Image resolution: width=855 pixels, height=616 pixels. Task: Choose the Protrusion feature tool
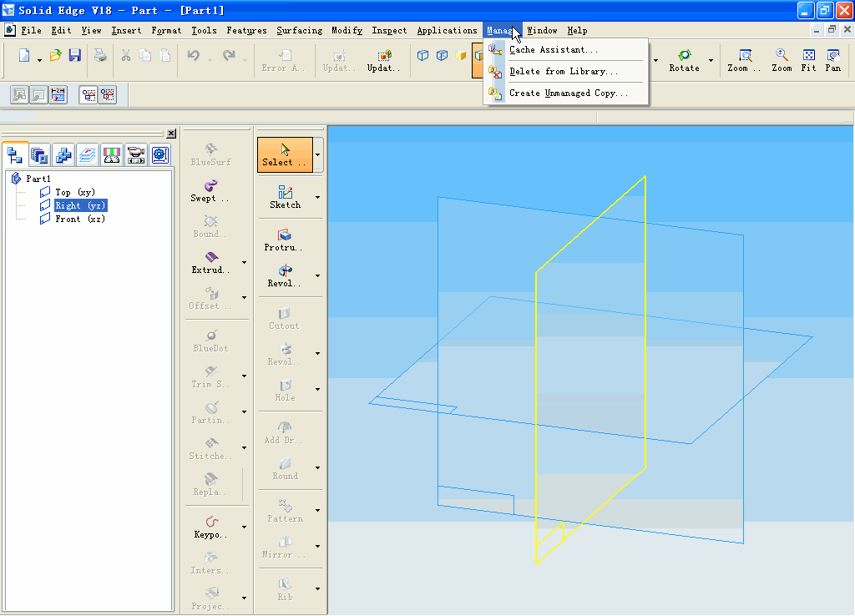pyautogui.click(x=284, y=240)
